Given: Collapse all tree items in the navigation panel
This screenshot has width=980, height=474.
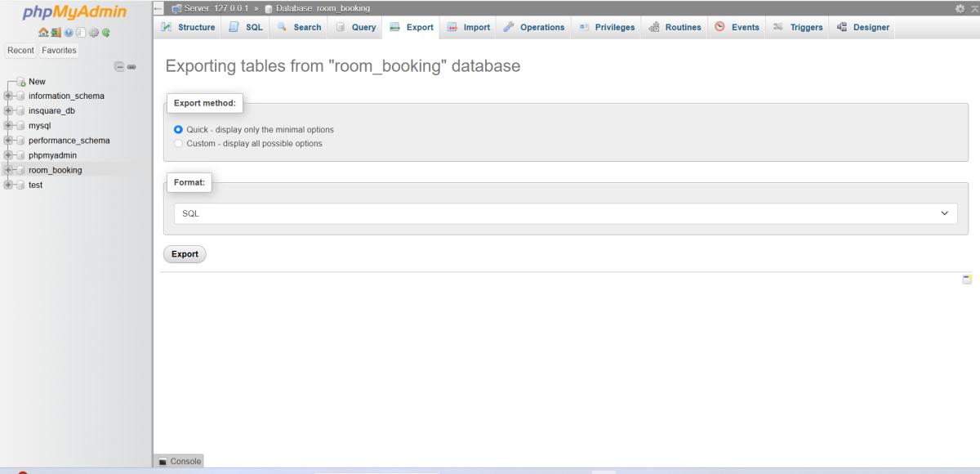Looking at the screenshot, I should coord(118,66).
